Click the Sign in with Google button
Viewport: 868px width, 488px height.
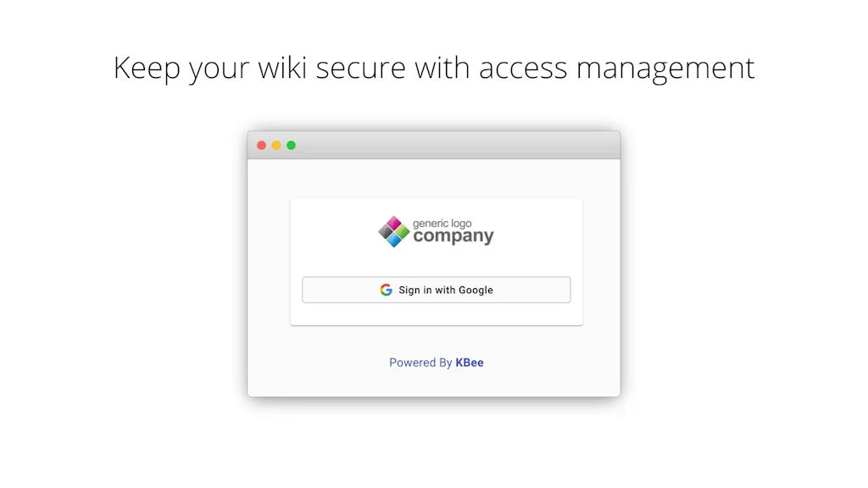click(x=436, y=290)
